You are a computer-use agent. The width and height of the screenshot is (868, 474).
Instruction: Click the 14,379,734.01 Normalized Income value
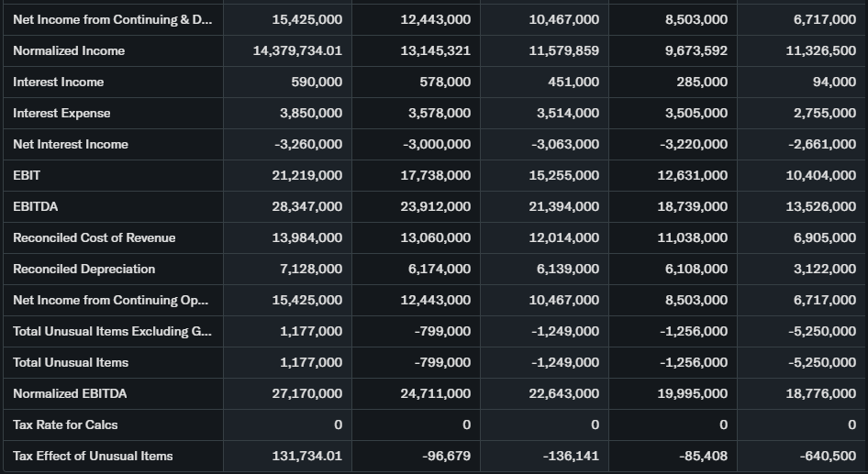point(297,50)
